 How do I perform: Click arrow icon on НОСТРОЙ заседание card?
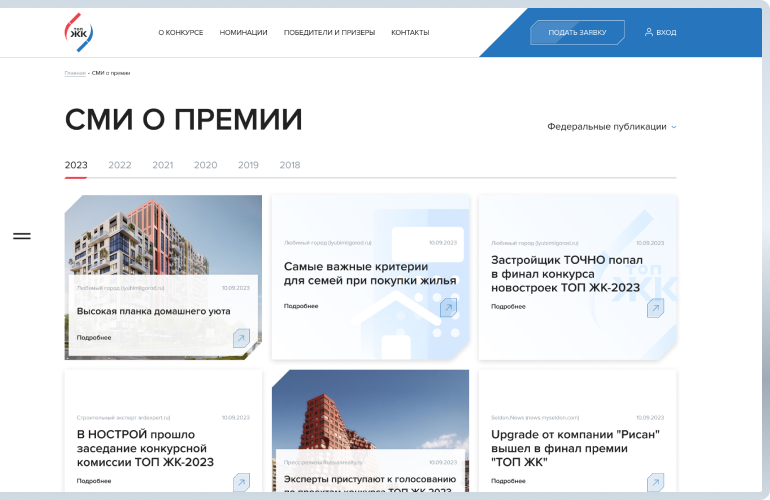[241, 483]
